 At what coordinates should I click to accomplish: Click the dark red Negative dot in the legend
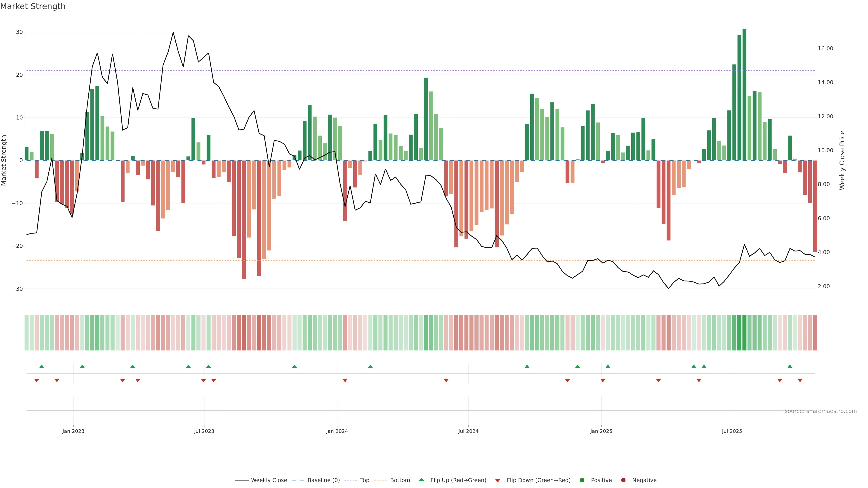[x=623, y=480]
